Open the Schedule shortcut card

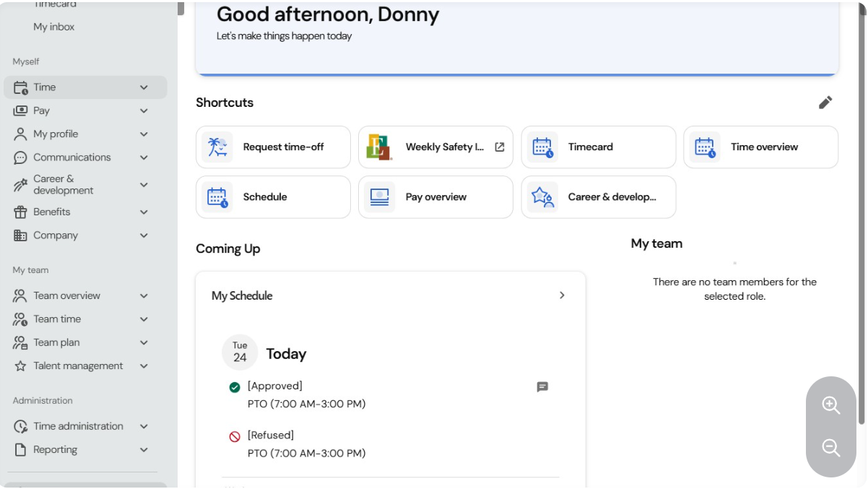click(273, 197)
